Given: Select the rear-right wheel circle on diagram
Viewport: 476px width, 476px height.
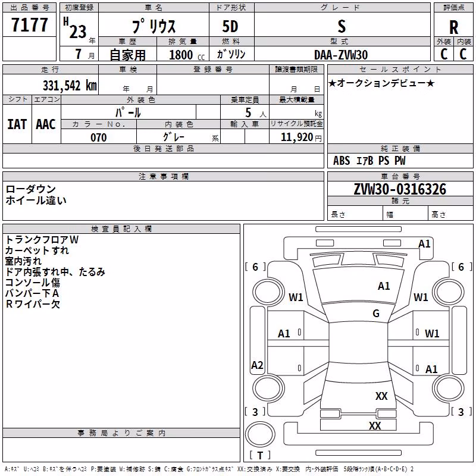Looking at the screenshot, I should (449, 389).
